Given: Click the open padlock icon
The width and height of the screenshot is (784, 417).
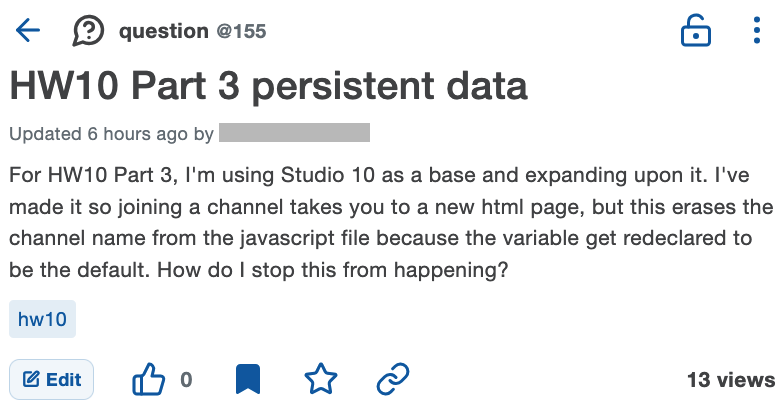Looking at the screenshot, I should (695, 31).
